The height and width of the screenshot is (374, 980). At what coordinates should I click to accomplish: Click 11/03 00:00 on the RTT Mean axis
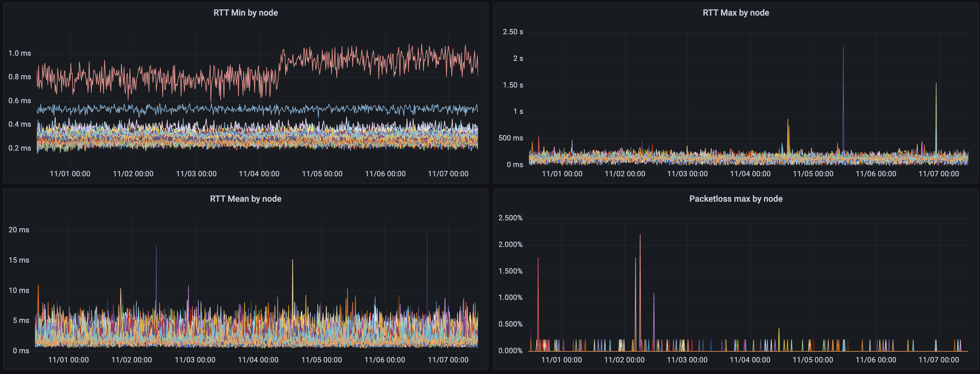pos(195,360)
